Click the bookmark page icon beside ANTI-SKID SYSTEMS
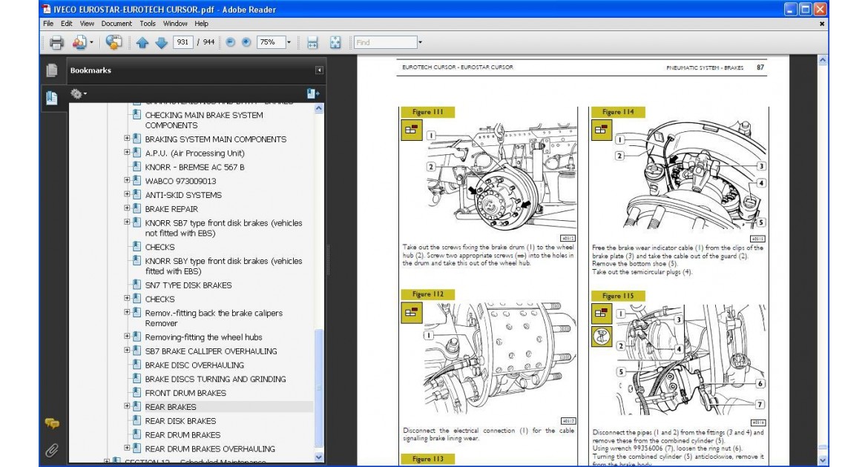 click(x=137, y=194)
